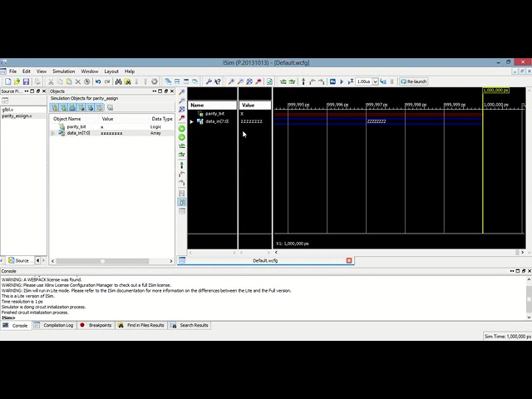The image size is (532, 399).
Task: Click Go To Latest Time green circle icon
Action: [182, 137]
